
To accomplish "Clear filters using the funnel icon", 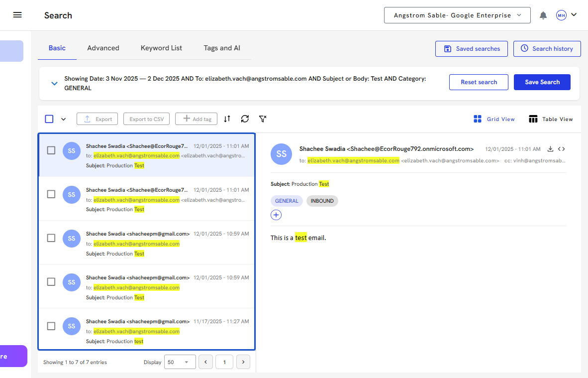I will (x=263, y=119).
